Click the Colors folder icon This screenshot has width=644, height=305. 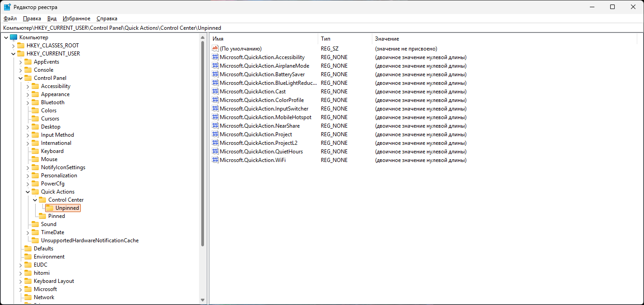pos(35,111)
